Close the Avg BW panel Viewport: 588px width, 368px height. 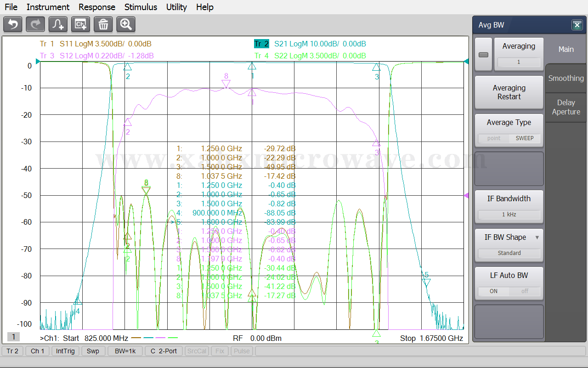click(x=577, y=25)
